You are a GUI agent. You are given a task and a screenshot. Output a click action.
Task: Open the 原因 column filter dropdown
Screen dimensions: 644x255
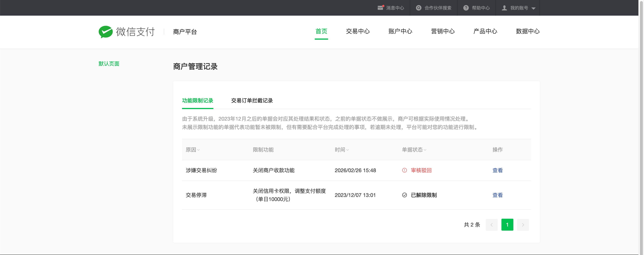(x=198, y=150)
